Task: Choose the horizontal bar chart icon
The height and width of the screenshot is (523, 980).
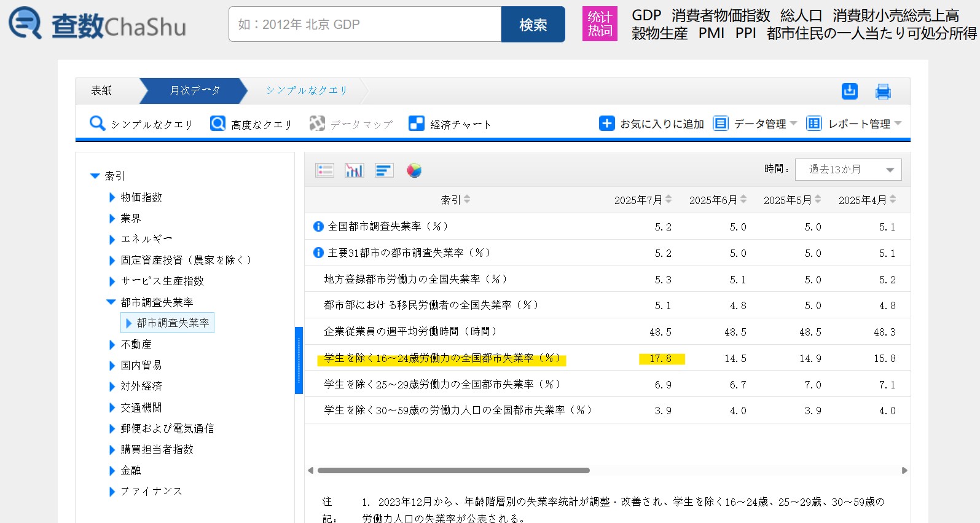Action: [x=384, y=170]
